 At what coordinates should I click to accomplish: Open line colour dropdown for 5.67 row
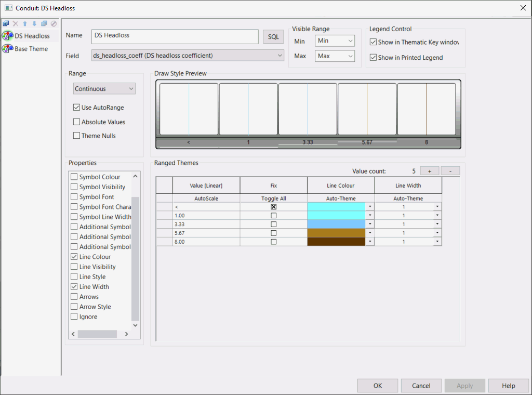[370, 233]
